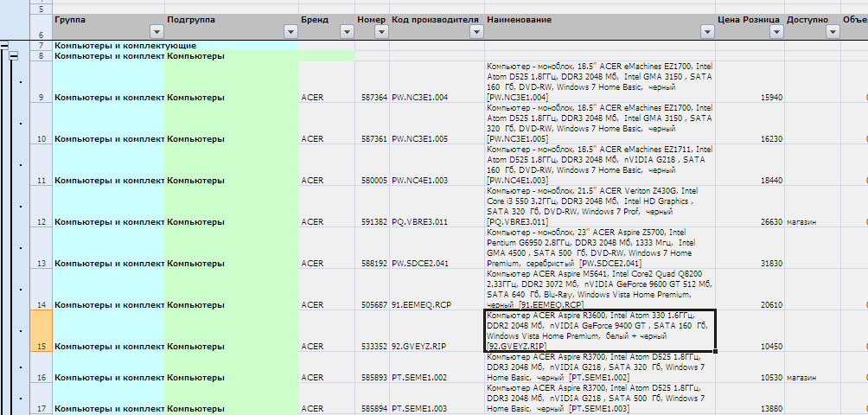Open the Группа column filter dropdown

[157, 33]
